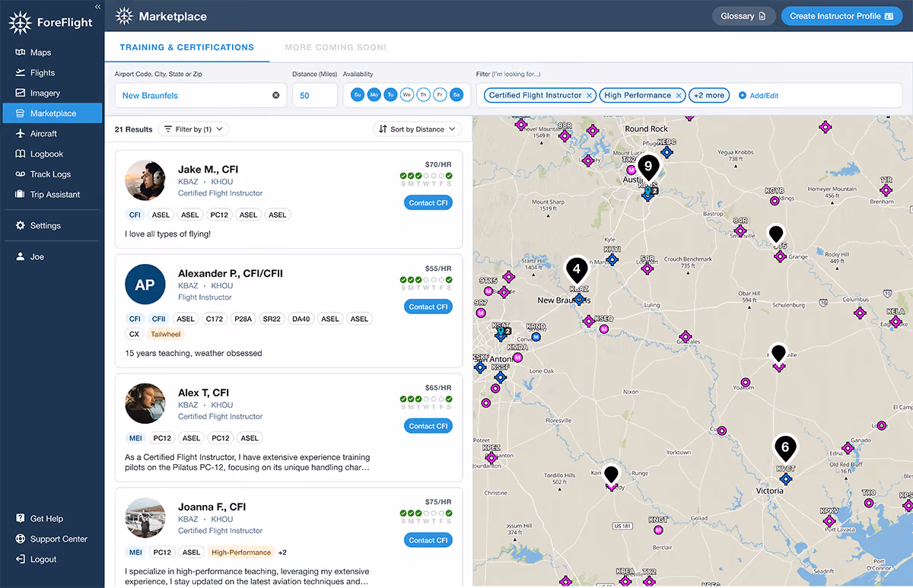Expand the +2 tags on Joanna F.

[x=282, y=552]
